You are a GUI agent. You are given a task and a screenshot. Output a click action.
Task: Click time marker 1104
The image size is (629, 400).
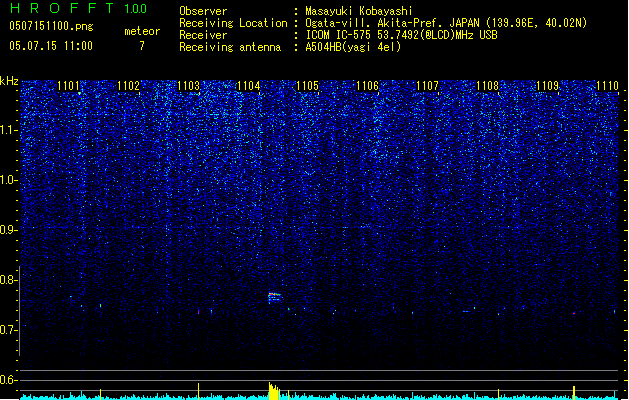(248, 86)
